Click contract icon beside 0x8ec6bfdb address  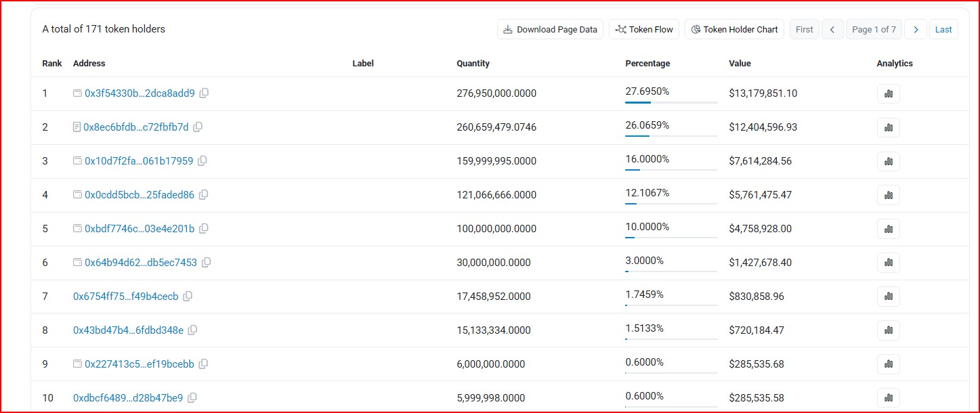(77, 127)
